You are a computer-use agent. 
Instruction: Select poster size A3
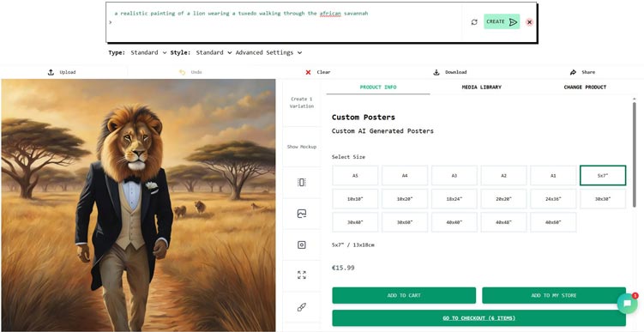tap(454, 176)
